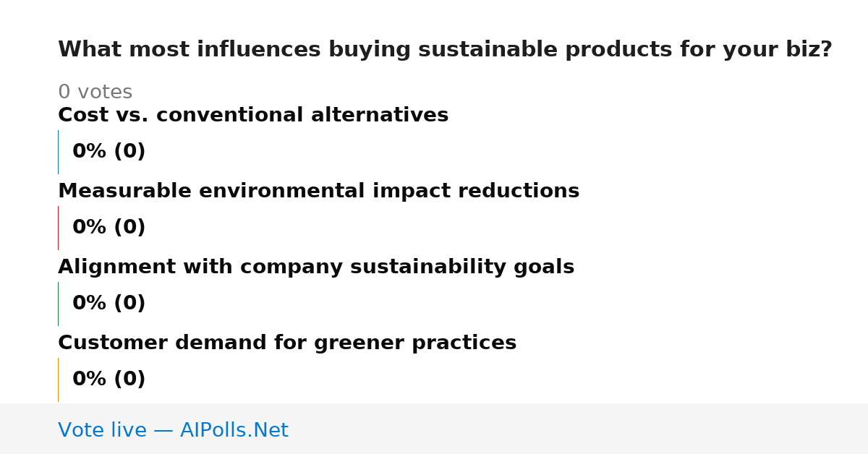868x454 pixels.
Task: Vote for 'Customer demand for greener practices'
Action: click(287, 343)
